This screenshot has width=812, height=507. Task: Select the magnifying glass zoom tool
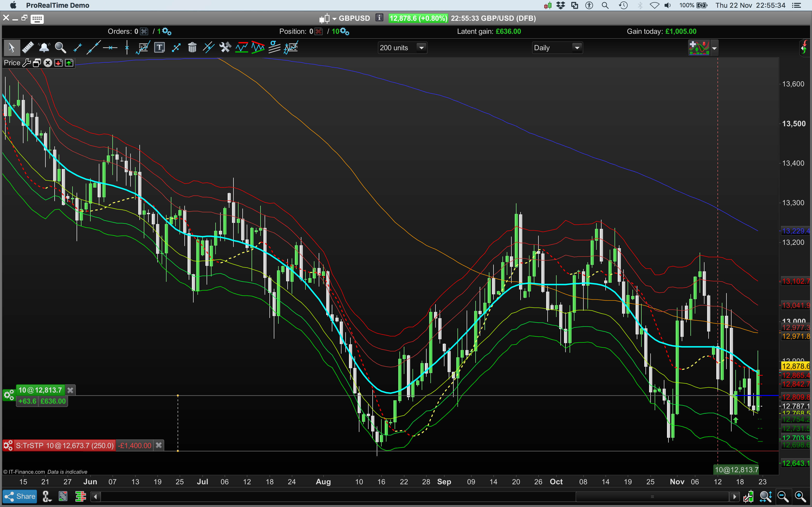60,48
